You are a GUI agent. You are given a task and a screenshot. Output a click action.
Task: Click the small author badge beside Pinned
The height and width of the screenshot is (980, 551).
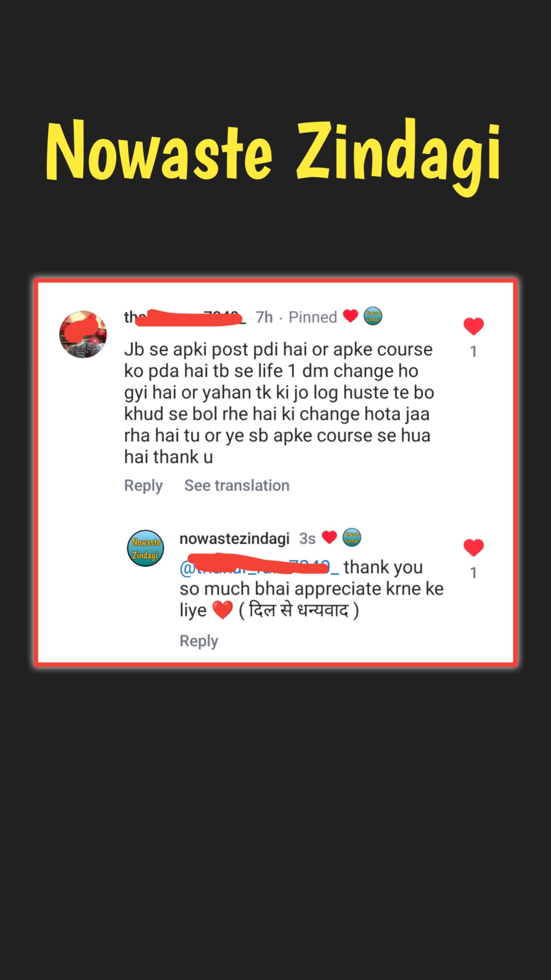coord(373,316)
